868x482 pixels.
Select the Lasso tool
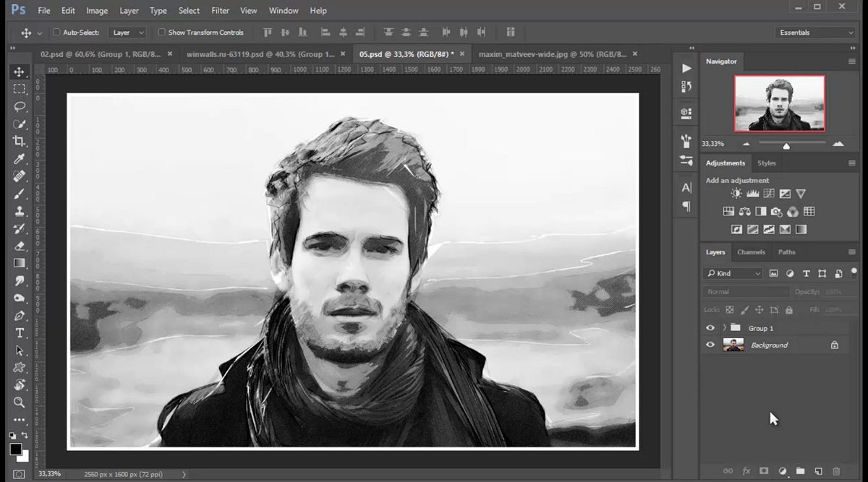click(20, 106)
